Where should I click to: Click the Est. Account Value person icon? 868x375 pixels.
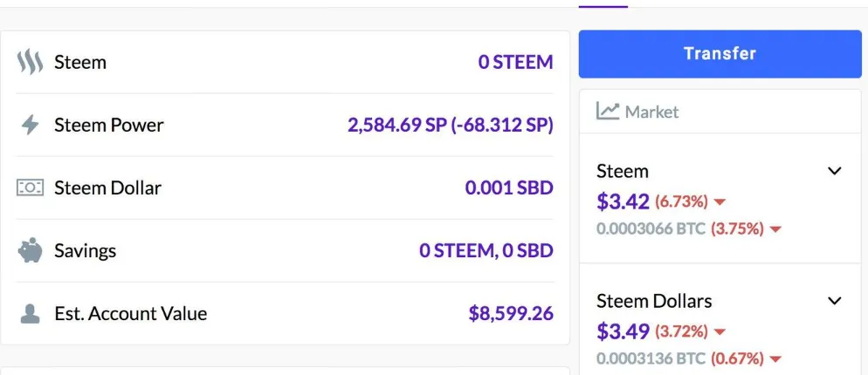coord(30,314)
